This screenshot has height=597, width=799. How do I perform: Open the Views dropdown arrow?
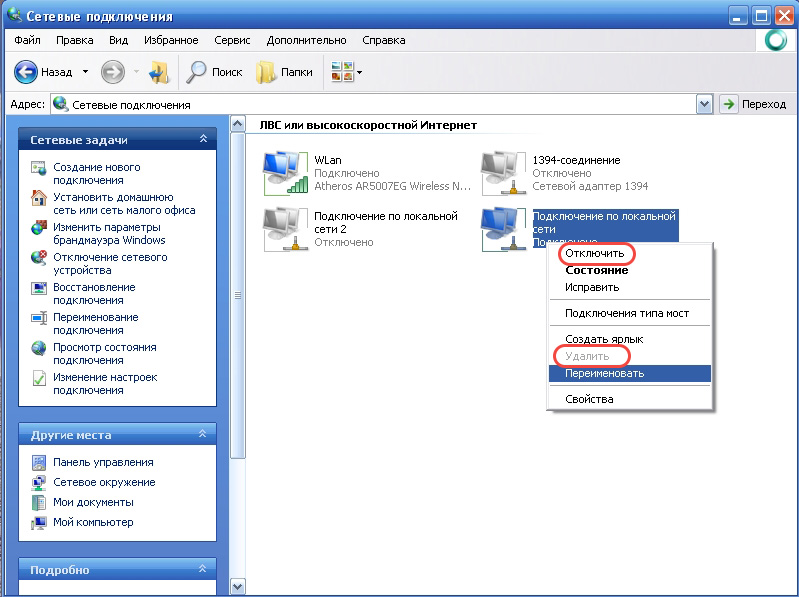pos(360,72)
